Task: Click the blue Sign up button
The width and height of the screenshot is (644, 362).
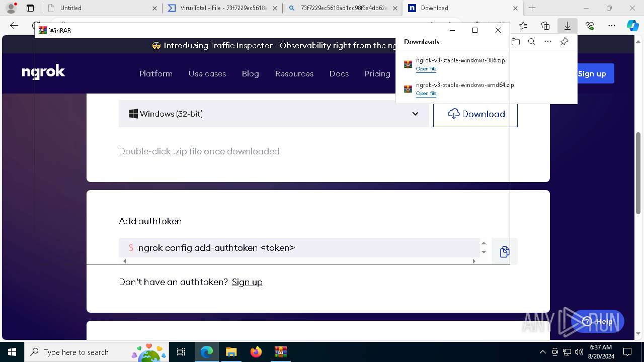Action: coord(592,73)
